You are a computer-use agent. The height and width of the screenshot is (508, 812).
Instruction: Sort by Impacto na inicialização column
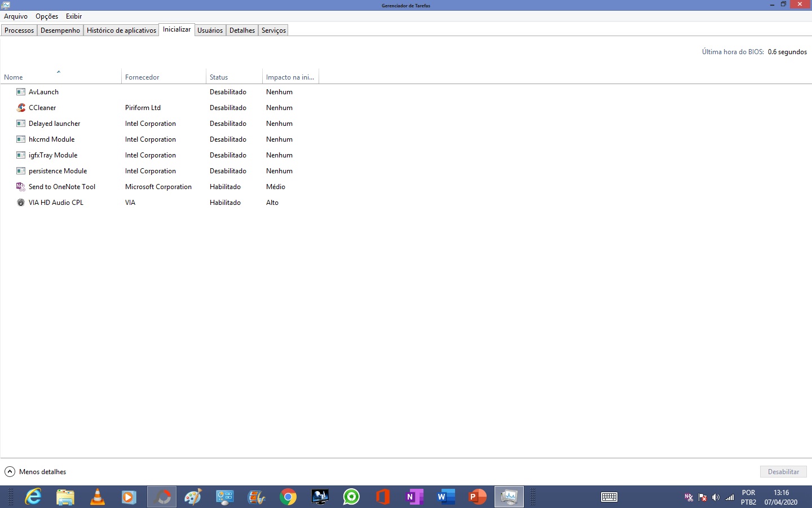click(x=290, y=77)
